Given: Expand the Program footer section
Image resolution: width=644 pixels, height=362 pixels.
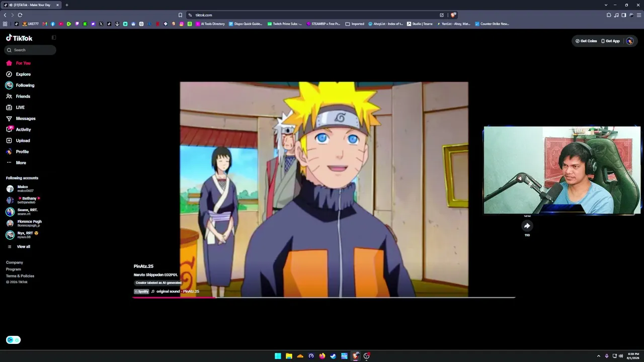Looking at the screenshot, I should (x=14, y=269).
